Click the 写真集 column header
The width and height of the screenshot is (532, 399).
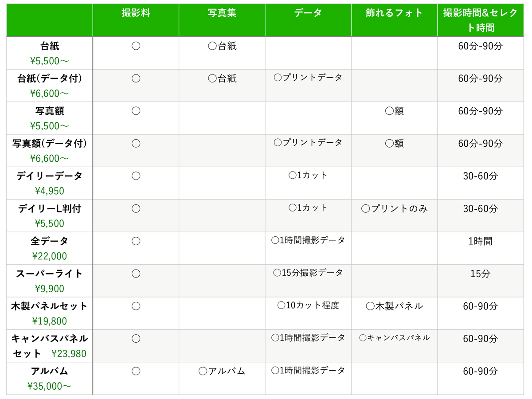(x=222, y=13)
